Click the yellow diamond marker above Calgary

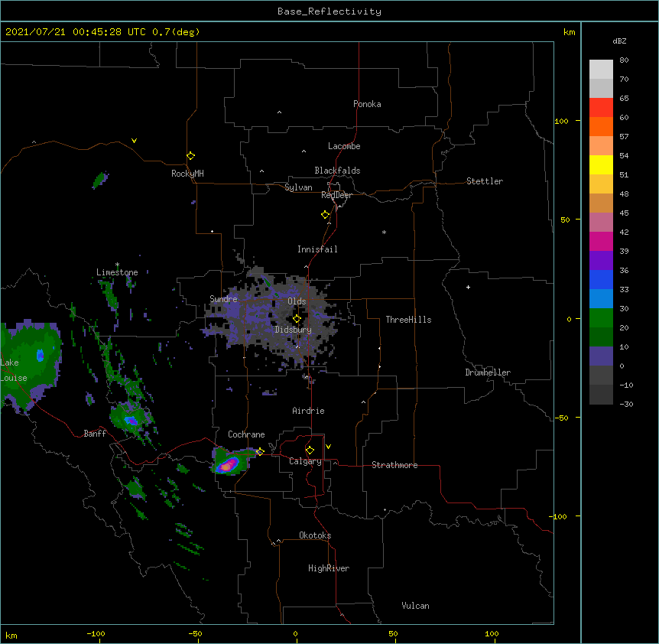[310, 450]
